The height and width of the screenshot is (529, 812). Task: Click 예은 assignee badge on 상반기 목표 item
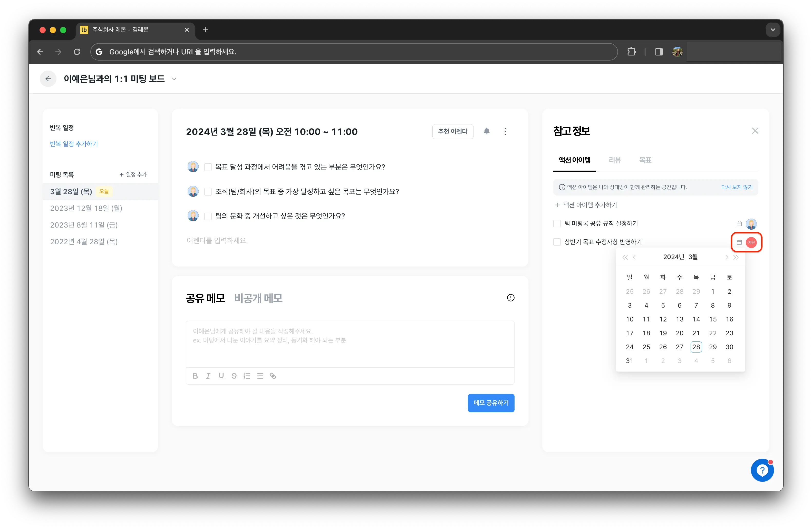click(x=751, y=242)
